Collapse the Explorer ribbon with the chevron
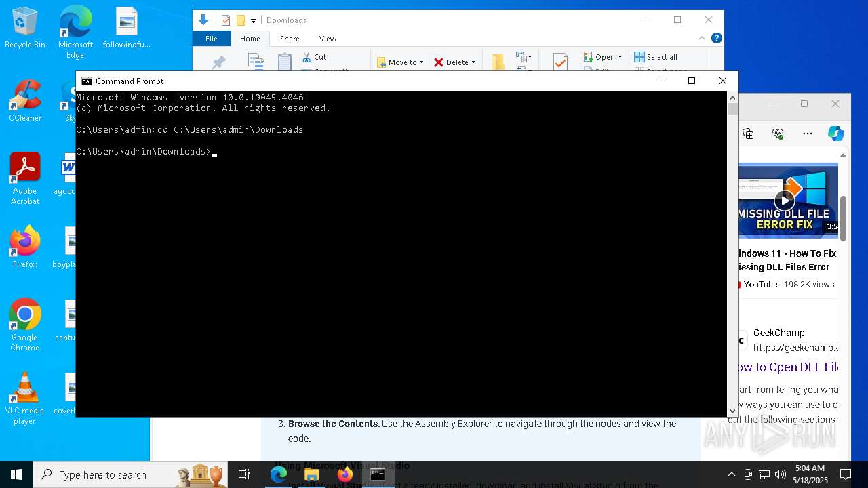Viewport: 868px width, 488px height. click(x=702, y=38)
